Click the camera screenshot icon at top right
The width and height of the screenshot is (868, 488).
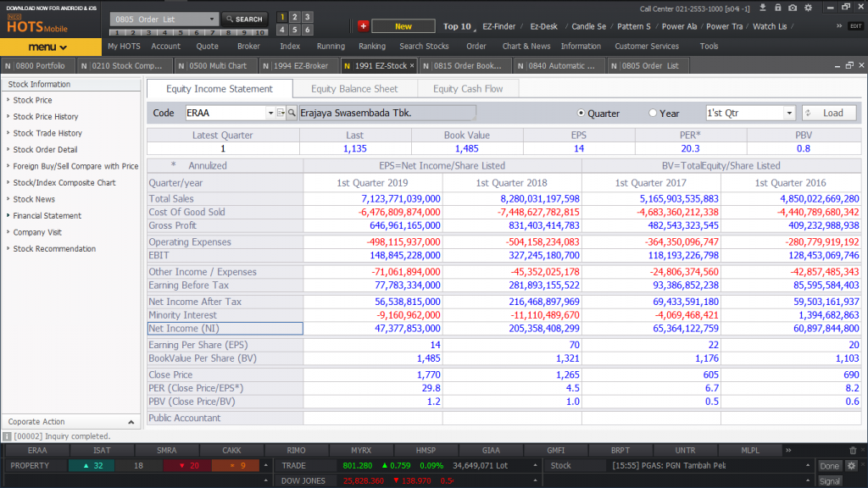coord(792,8)
